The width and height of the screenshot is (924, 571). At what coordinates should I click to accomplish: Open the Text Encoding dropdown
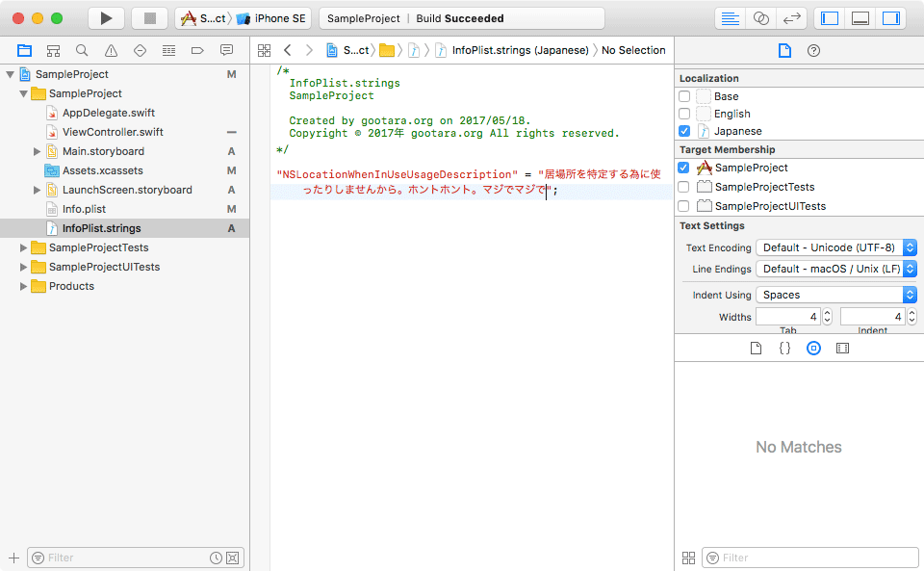click(x=836, y=247)
